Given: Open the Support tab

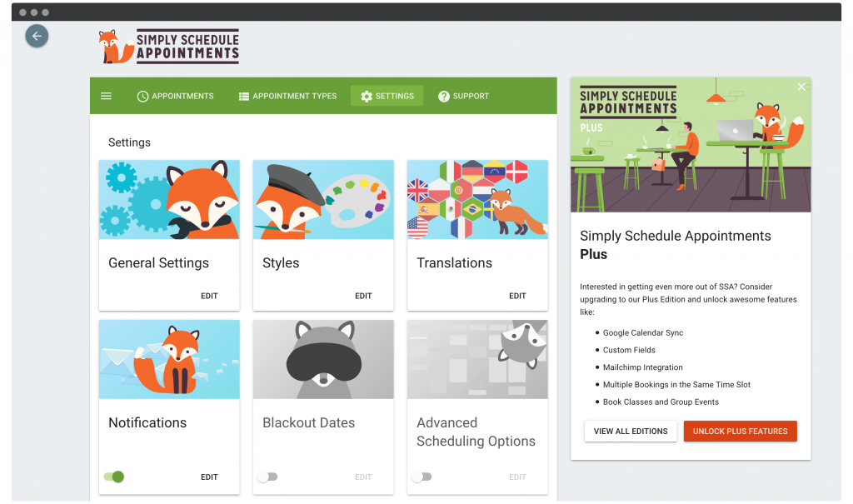Looking at the screenshot, I should pyautogui.click(x=463, y=97).
